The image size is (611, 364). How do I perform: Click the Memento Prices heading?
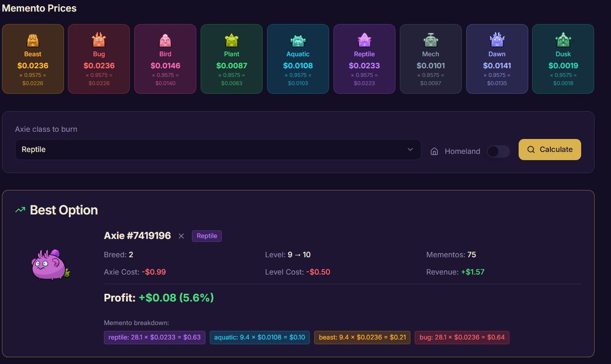click(x=39, y=8)
